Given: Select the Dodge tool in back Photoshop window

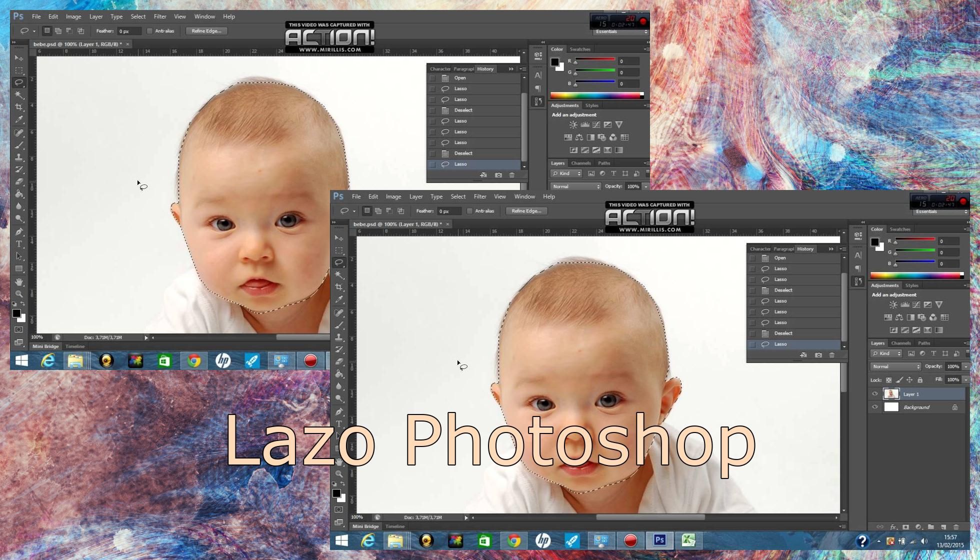Looking at the screenshot, I should click(x=19, y=218).
